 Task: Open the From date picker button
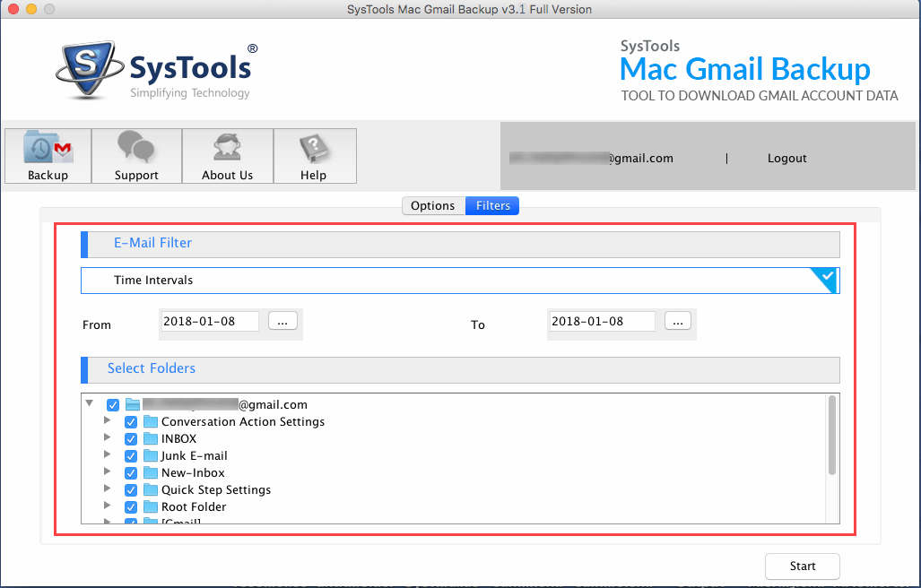coord(282,320)
